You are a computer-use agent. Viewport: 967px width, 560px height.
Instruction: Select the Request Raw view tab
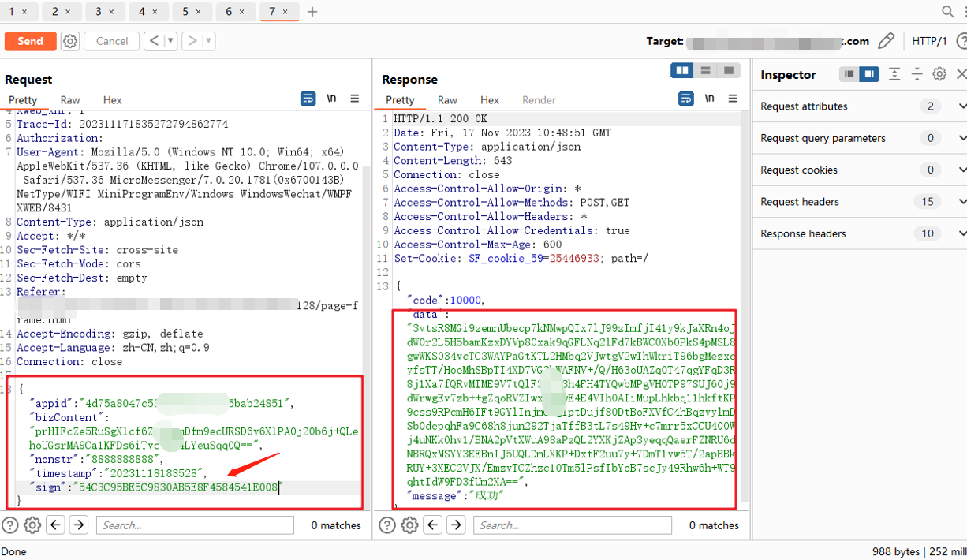(x=70, y=100)
